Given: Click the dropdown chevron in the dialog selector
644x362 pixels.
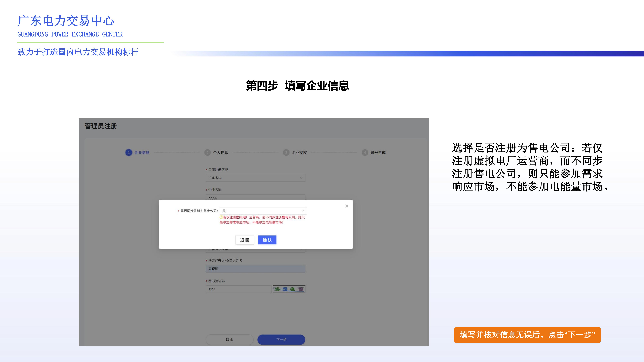Looking at the screenshot, I should point(303,211).
